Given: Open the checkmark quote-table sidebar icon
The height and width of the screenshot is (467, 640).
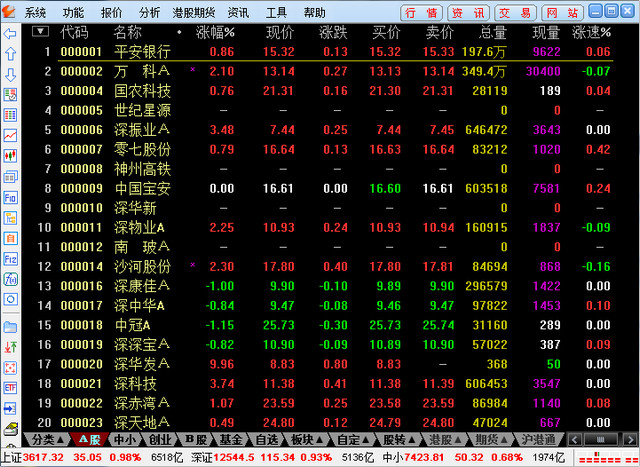Looking at the screenshot, I should (x=10, y=95).
